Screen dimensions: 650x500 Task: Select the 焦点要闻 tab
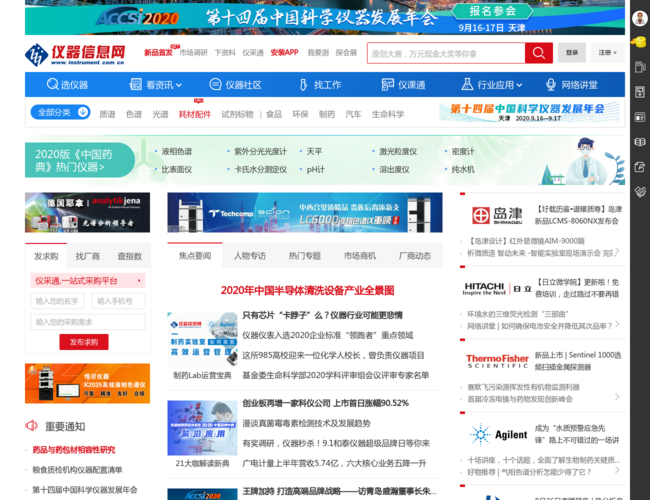click(195, 256)
